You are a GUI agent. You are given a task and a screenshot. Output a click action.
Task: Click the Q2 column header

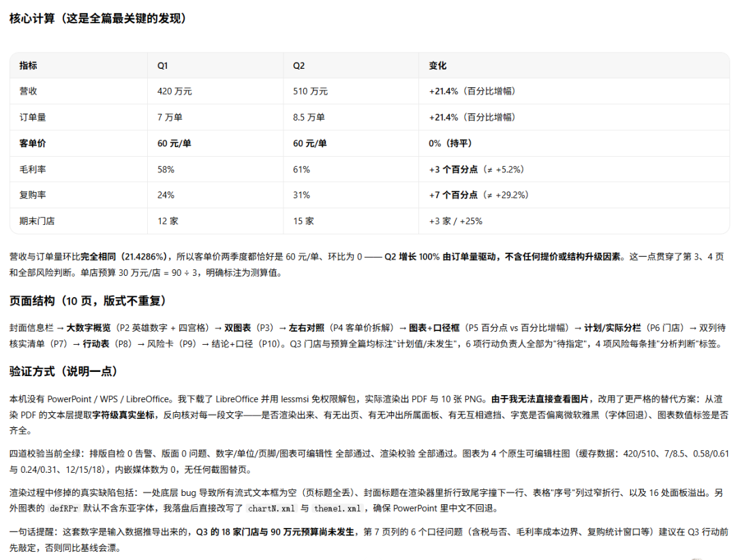298,65
